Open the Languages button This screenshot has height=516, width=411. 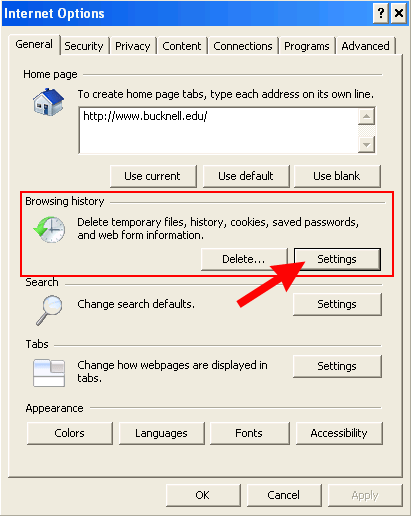coord(161,433)
